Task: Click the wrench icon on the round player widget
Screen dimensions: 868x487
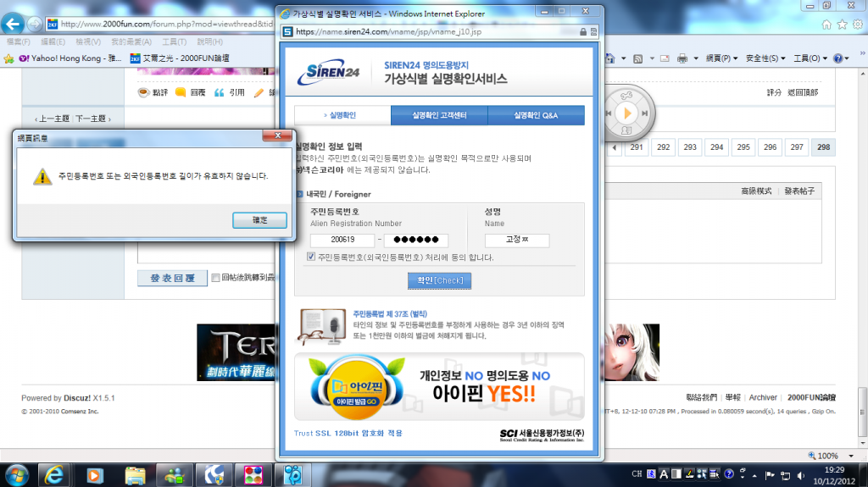Action: coord(626,94)
